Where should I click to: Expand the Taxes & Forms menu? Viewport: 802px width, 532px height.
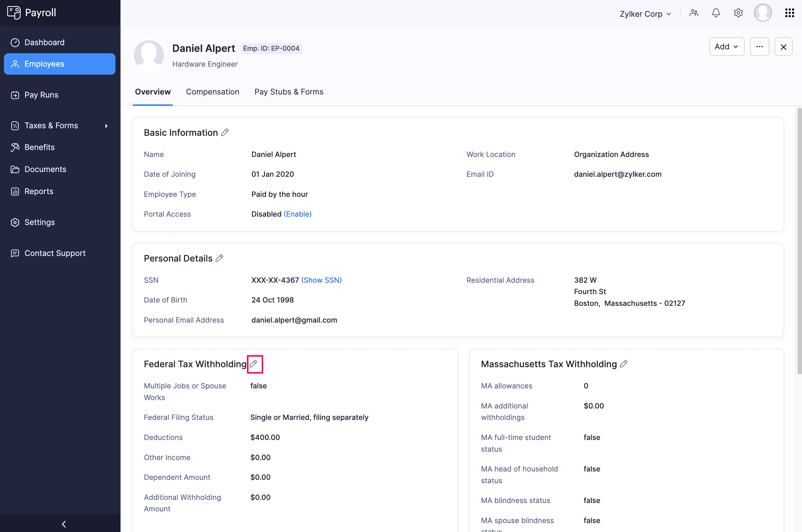[x=51, y=125]
